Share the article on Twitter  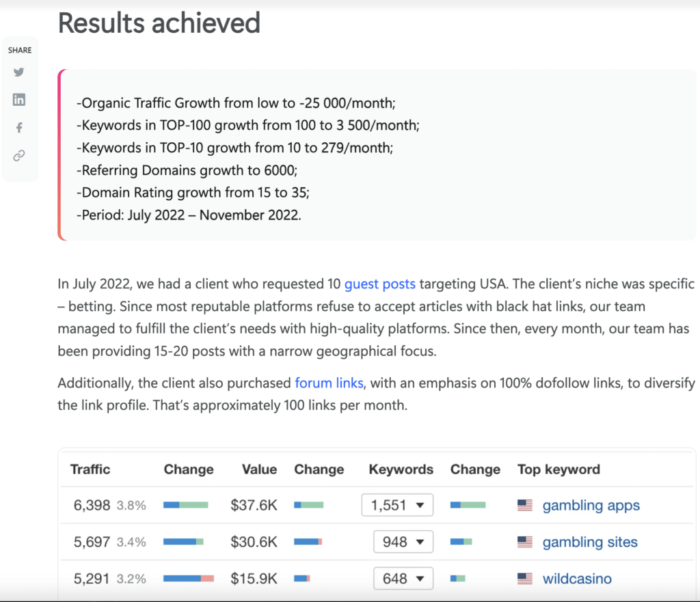click(x=19, y=72)
